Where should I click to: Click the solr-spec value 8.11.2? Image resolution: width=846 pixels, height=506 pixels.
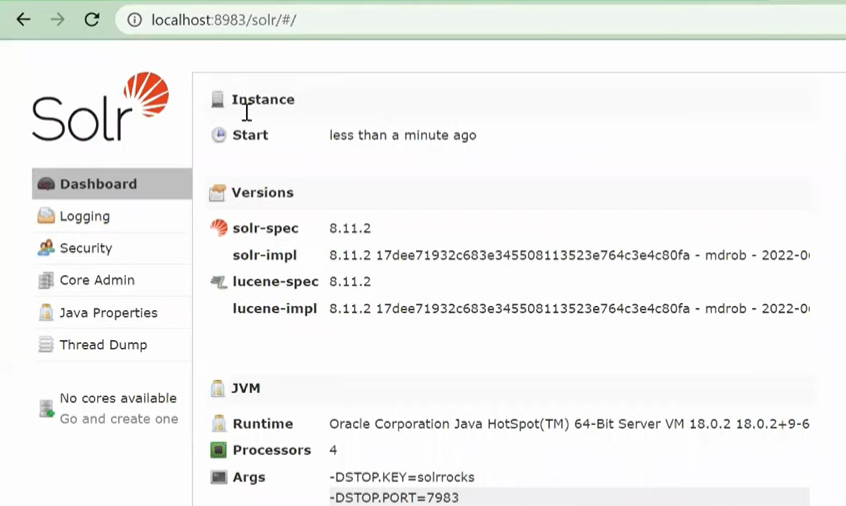(x=350, y=228)
